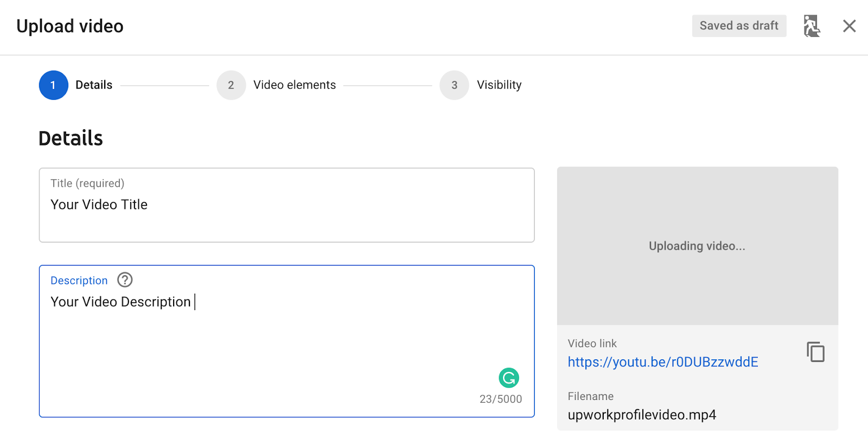868x438 pixels.
Task: Click the bold Details section heading
Action: pos(71,138)
